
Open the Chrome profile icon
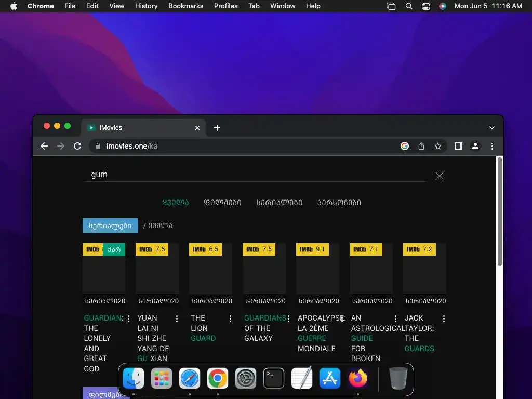tap(475, 146)
